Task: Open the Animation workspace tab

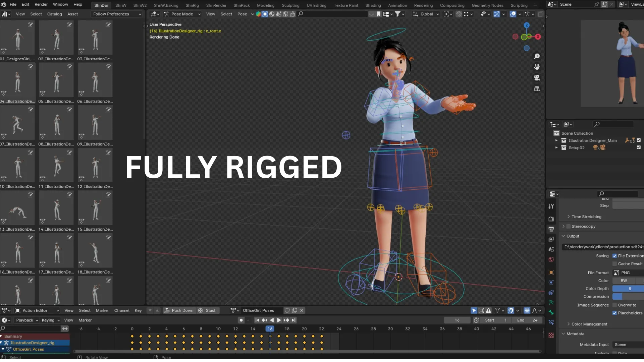Action: (x=397, y=5)
